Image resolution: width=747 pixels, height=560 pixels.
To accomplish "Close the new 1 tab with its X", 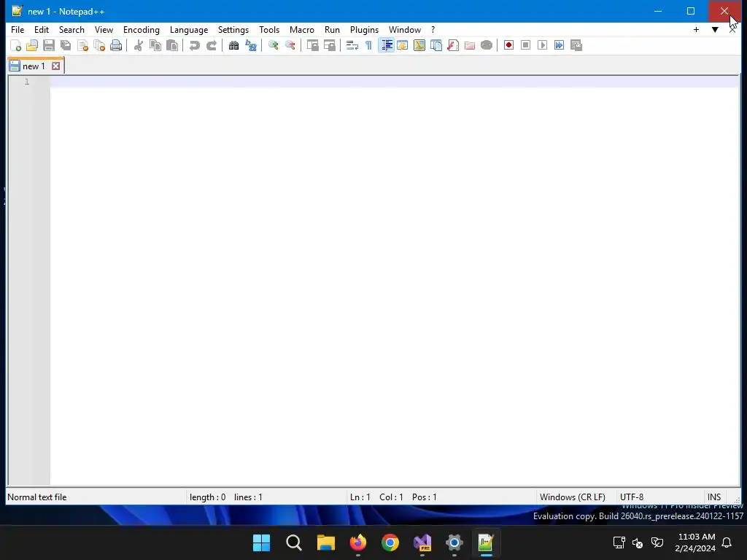I will tap(55, 66).
